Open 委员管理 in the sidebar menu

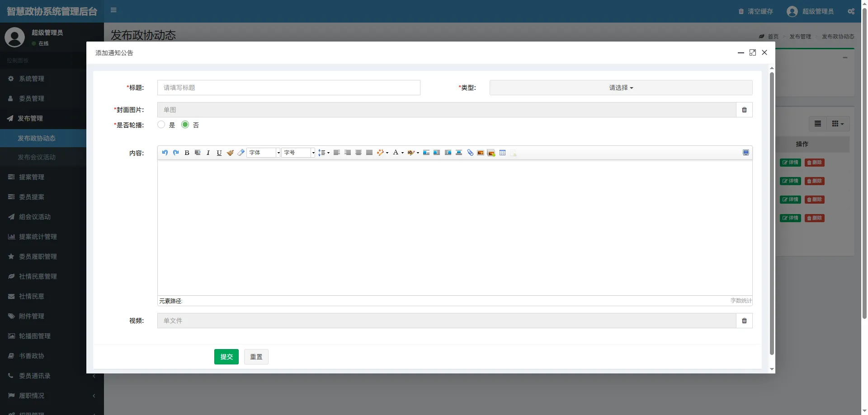tap(32, 98)
